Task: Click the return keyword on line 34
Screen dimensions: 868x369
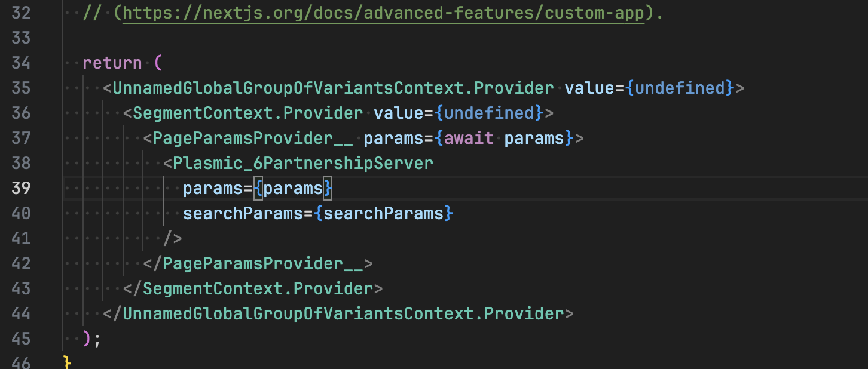Action: tap(112, 63)
